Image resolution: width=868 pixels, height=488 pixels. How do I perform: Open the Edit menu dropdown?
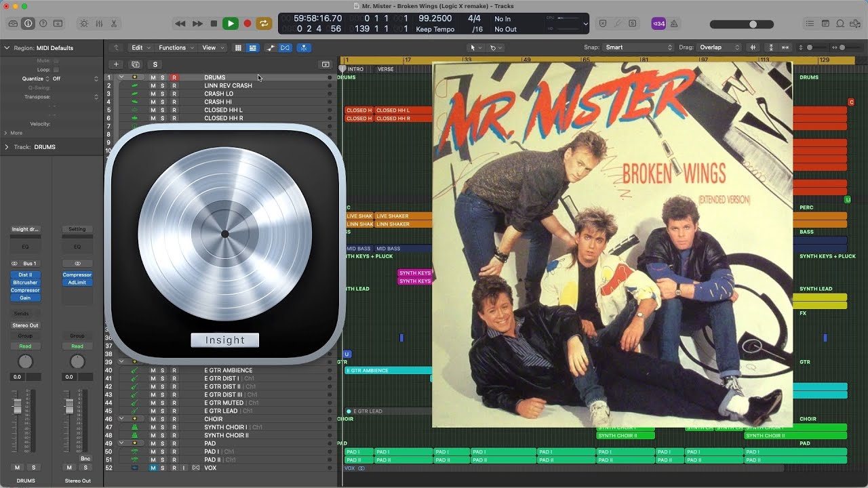point(140,47)
